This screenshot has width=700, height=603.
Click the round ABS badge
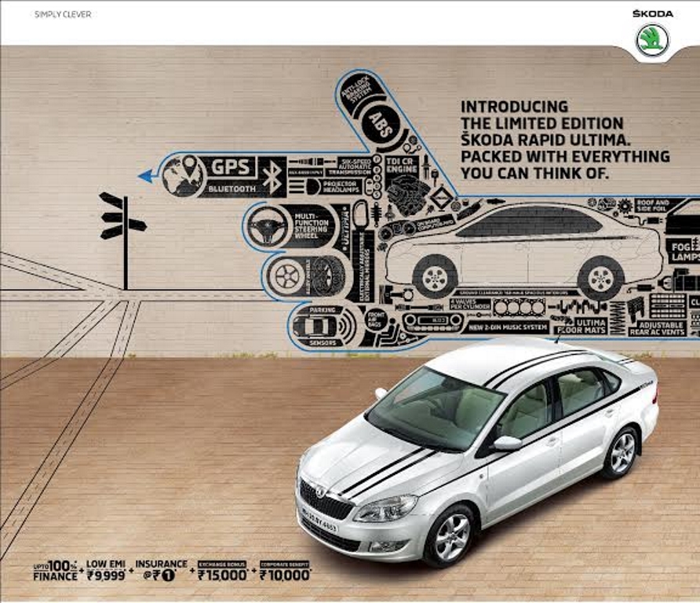(x=380, y=125)
